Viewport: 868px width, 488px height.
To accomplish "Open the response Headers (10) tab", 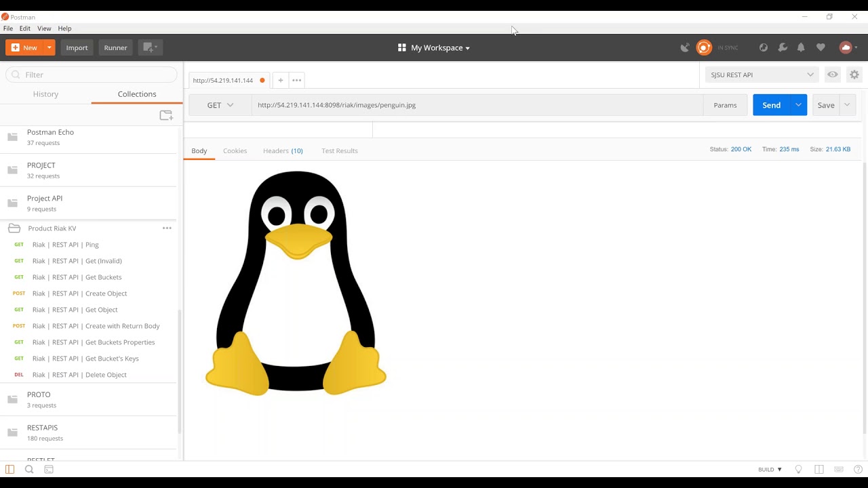I will [283, 150].
